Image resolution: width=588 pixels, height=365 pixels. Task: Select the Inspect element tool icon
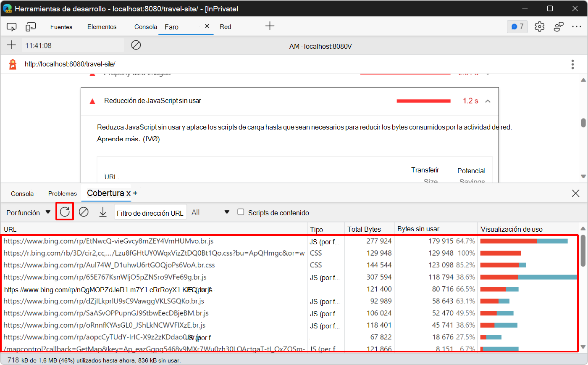point(11,26)
